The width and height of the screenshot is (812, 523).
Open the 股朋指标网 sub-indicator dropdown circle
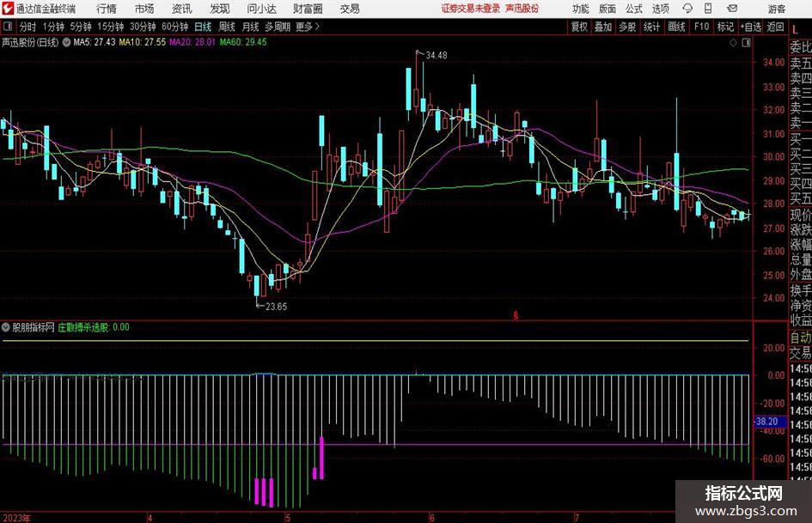[6, 327]
